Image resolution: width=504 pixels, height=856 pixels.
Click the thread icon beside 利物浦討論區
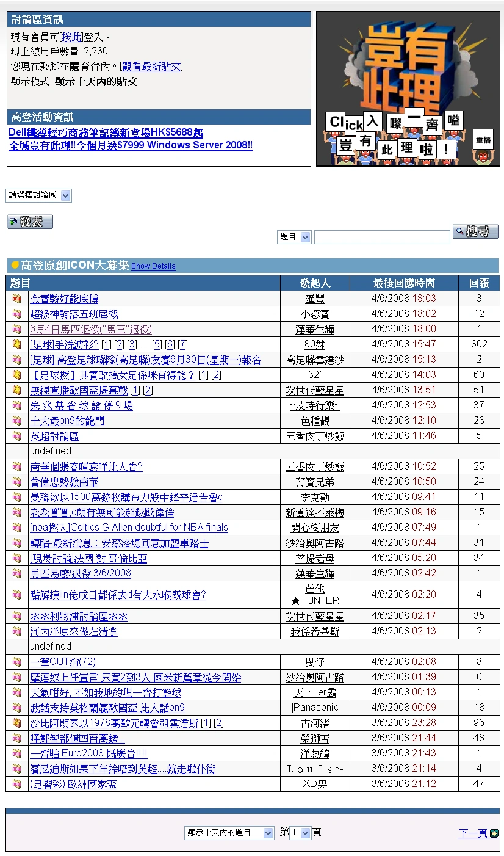pos(16,617)
